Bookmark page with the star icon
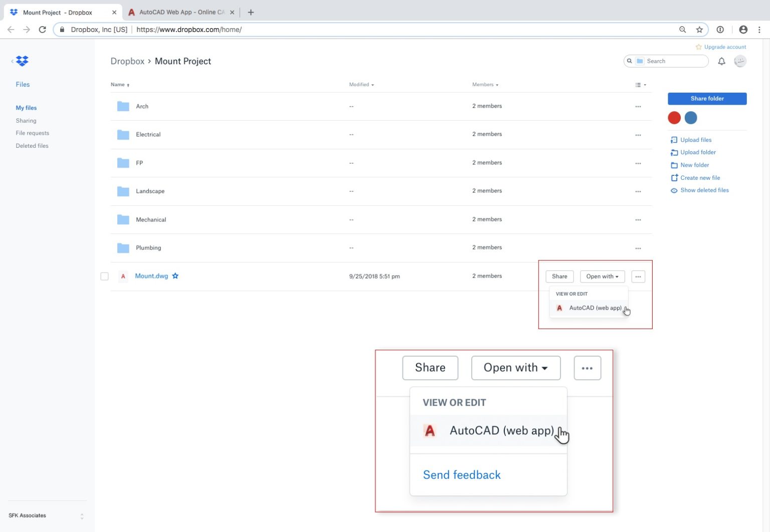The image size is (770, 532). coord(699,30)
